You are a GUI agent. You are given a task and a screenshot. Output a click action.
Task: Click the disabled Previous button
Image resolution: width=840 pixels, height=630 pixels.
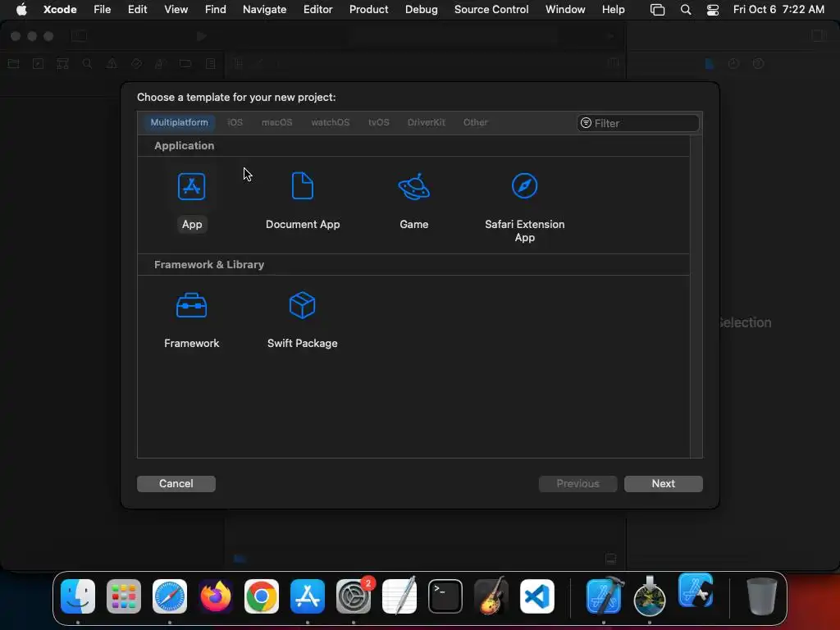[x=577, y=484]
